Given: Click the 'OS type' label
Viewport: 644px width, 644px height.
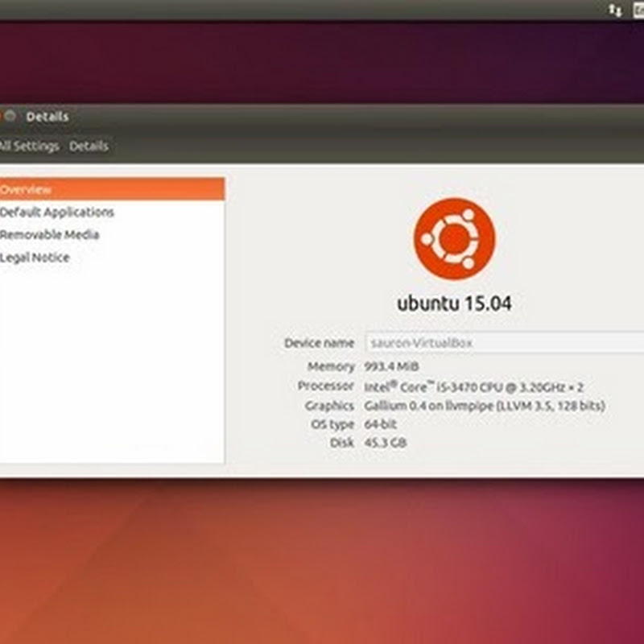Looking at the screenshot, I should (332, 424).
